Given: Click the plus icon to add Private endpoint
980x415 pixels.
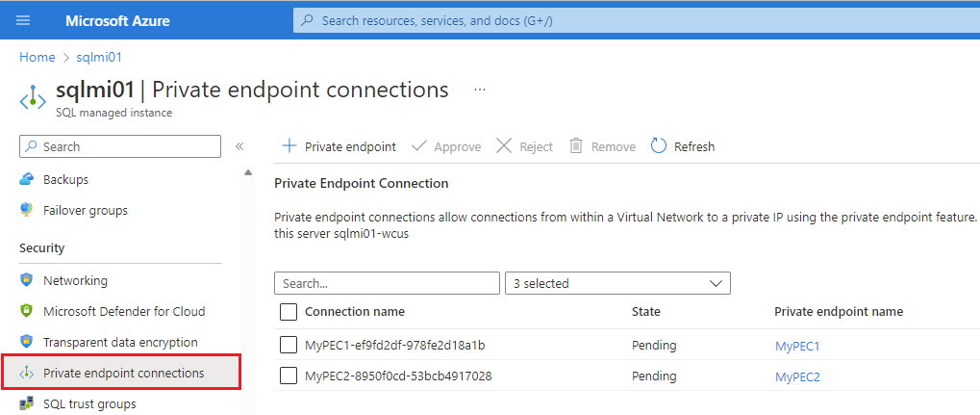Looking at the screenshot, I should pos(289,146).
